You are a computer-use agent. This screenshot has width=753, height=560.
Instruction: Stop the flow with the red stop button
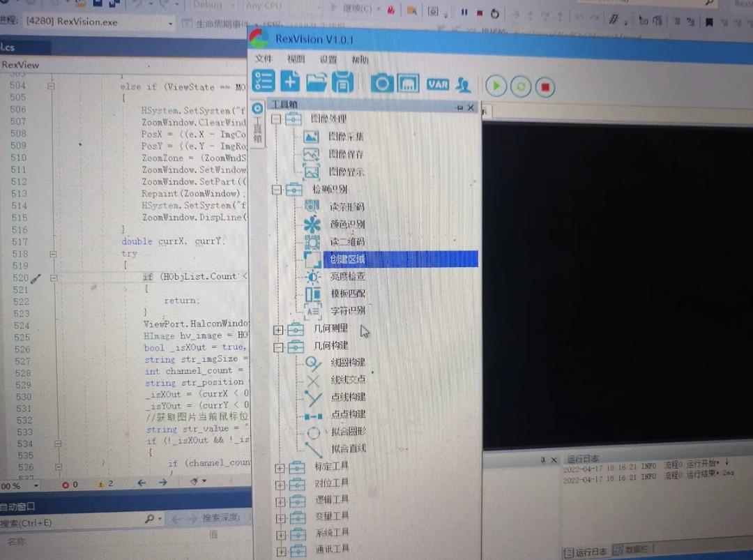pyautogui.click(x=545, y=87)
